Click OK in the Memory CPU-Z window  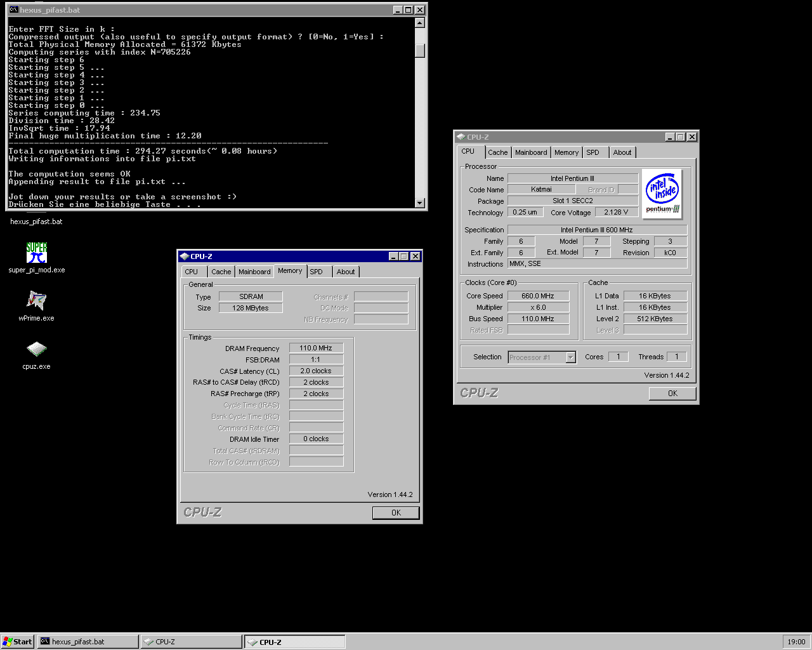[396, 513]
